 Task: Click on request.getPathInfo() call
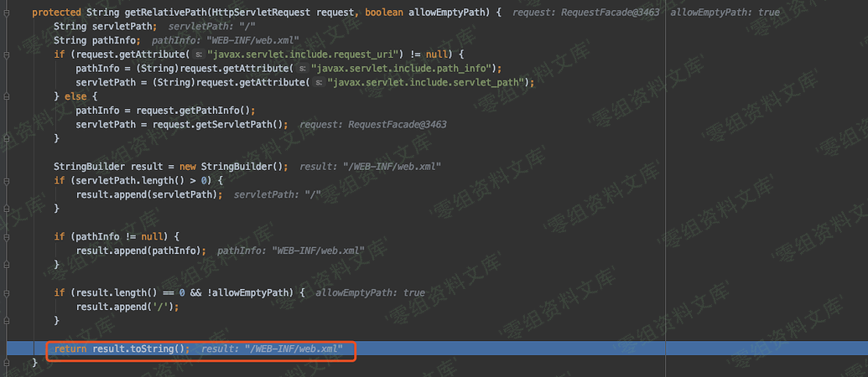tap(190, 111)
